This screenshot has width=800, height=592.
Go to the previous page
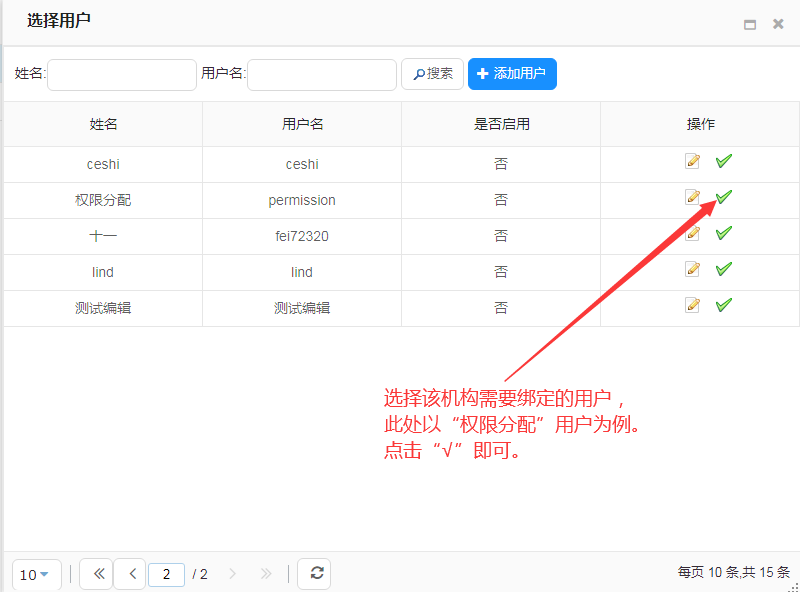(131, 574)
